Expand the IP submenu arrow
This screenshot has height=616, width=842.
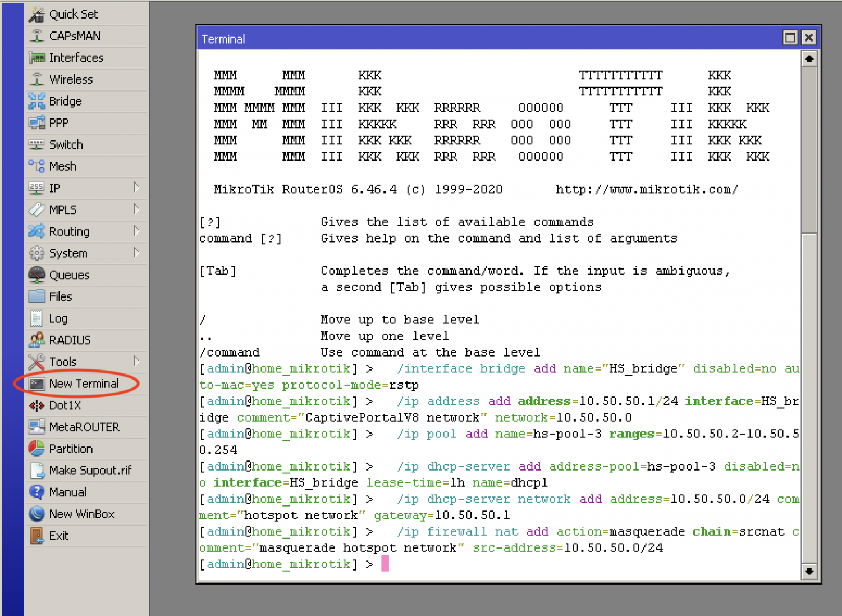136,188
